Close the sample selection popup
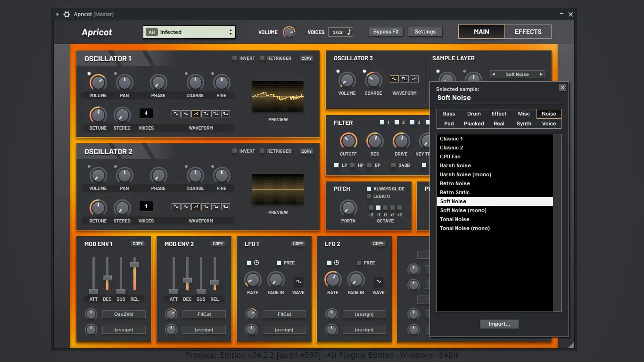Viewport: 644px width, 362px height. point(562,88)
